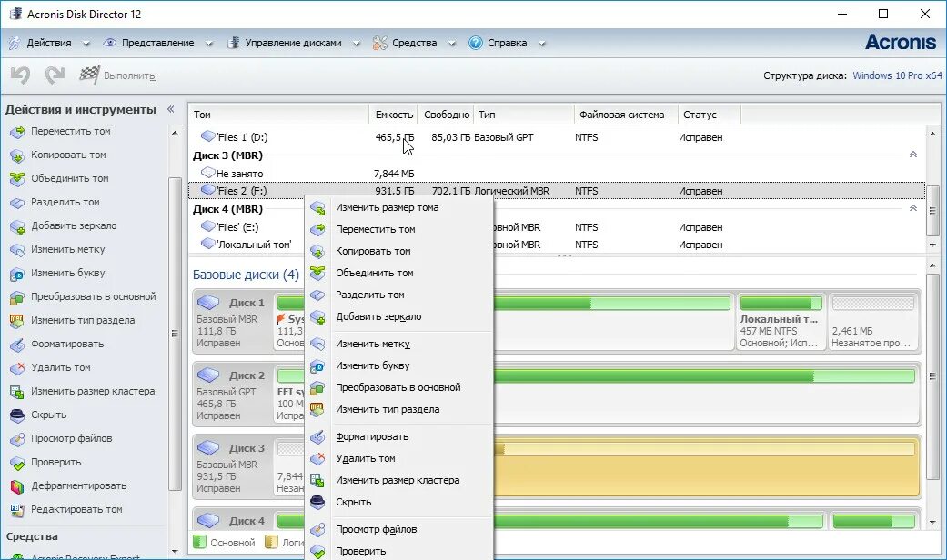Choose Изменить размер тома in context menu
947x560 pixels.
388,207
